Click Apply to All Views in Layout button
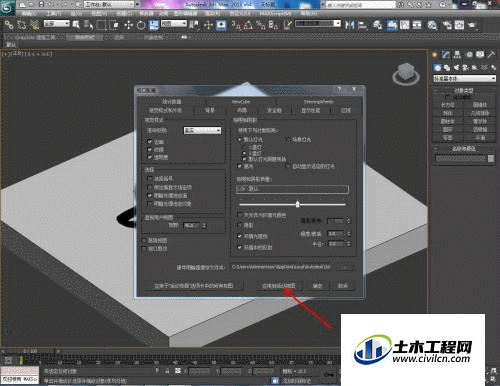Screen dimensions: 500x386 193,286
